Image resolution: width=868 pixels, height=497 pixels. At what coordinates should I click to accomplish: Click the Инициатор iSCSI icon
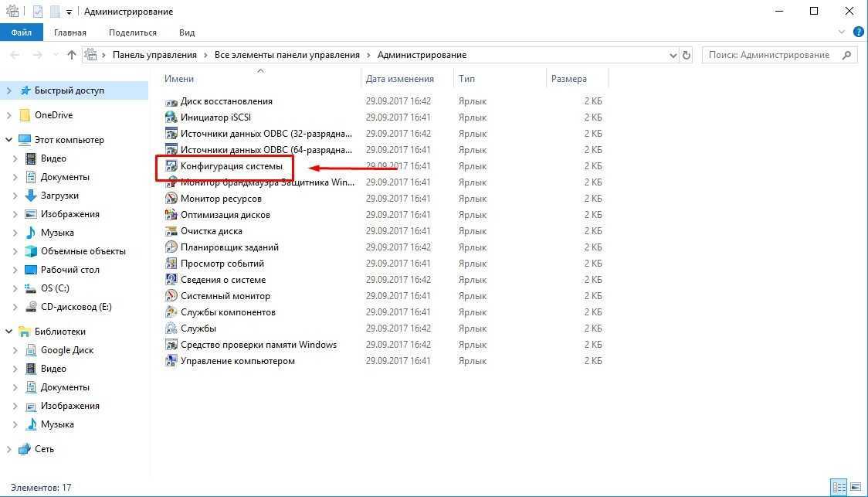(171, 117)
